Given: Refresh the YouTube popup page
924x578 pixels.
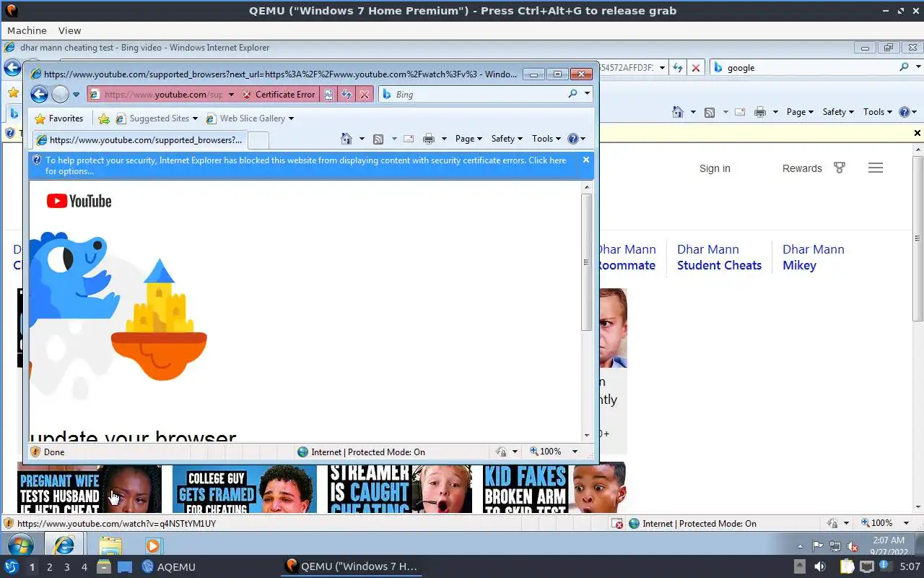Looking at the screenshot, I should [x=346, y=94].
